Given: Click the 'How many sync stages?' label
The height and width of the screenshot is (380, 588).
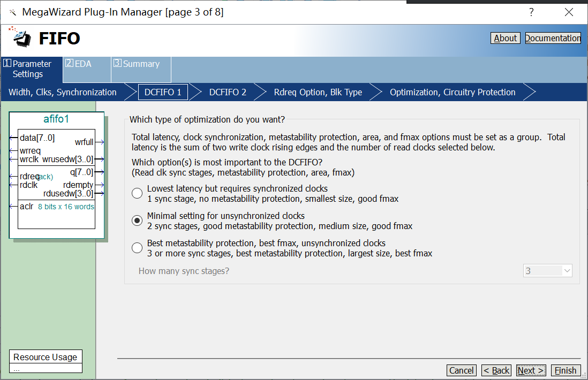Looking at the screenshot, I should (x=184, y=271).
